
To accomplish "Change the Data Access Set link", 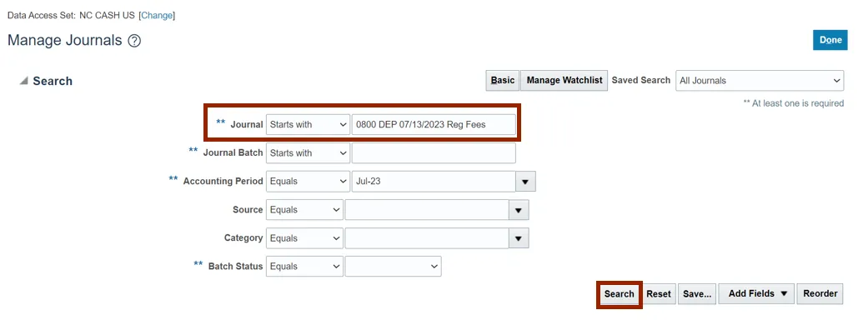I will pos(157,16).
